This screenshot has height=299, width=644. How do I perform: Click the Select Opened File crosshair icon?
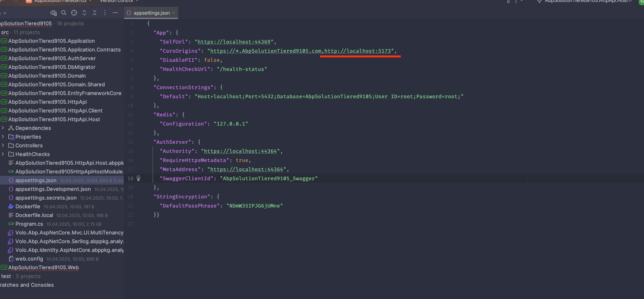pyautogui.click(x=74, y=13)
